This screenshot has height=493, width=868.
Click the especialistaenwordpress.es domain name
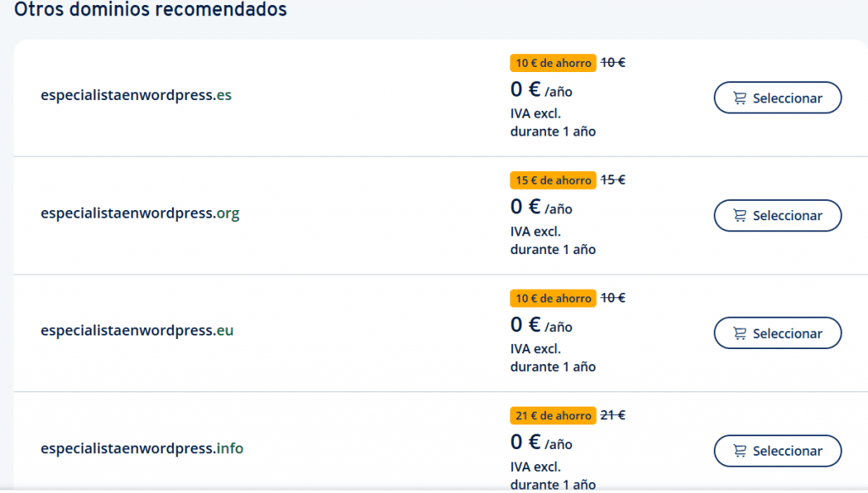(x=136, y=95)
